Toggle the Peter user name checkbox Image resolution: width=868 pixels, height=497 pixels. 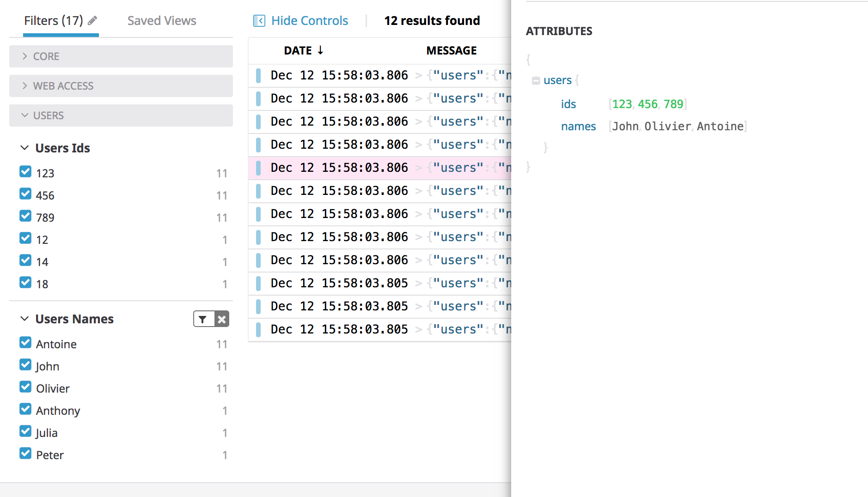click(x=25, y=454)
